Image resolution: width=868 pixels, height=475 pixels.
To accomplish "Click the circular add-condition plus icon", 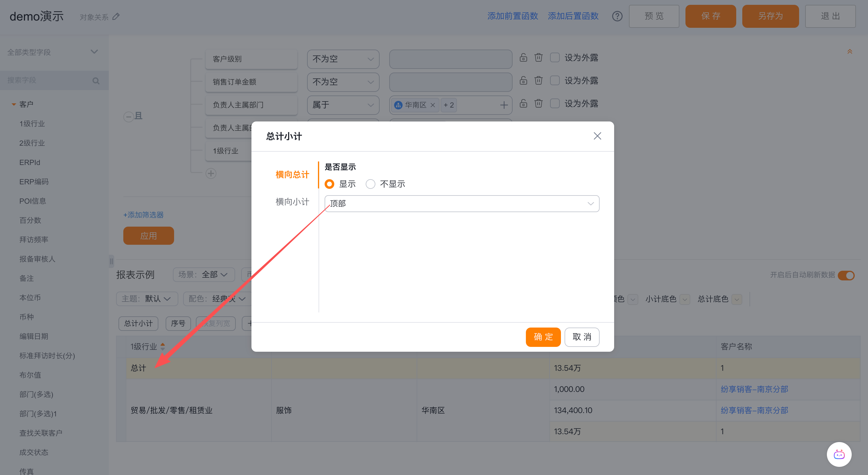I will coord(211,173).
